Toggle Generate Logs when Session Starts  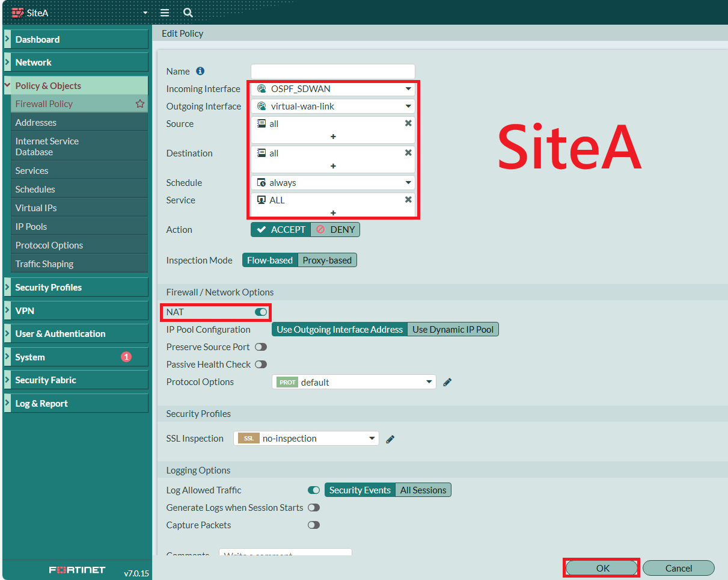[x=314, y=507]
